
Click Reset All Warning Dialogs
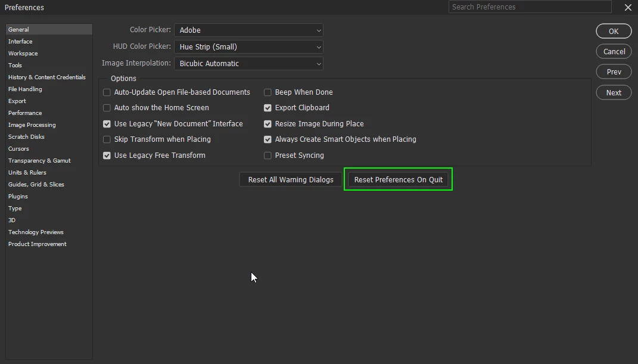(x=291, y=180)
